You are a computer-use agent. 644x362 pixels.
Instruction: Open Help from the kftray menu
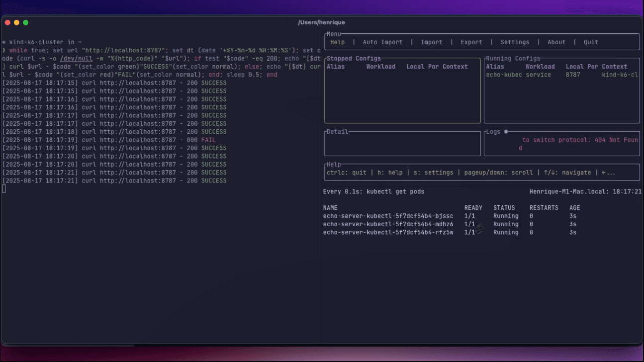pos(337,42)
